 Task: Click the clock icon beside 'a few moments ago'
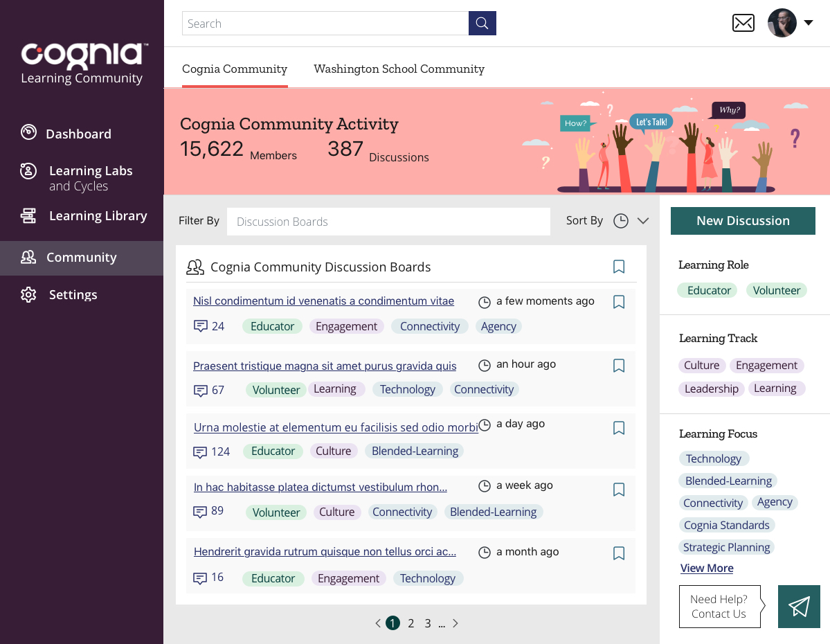[485, 303]
